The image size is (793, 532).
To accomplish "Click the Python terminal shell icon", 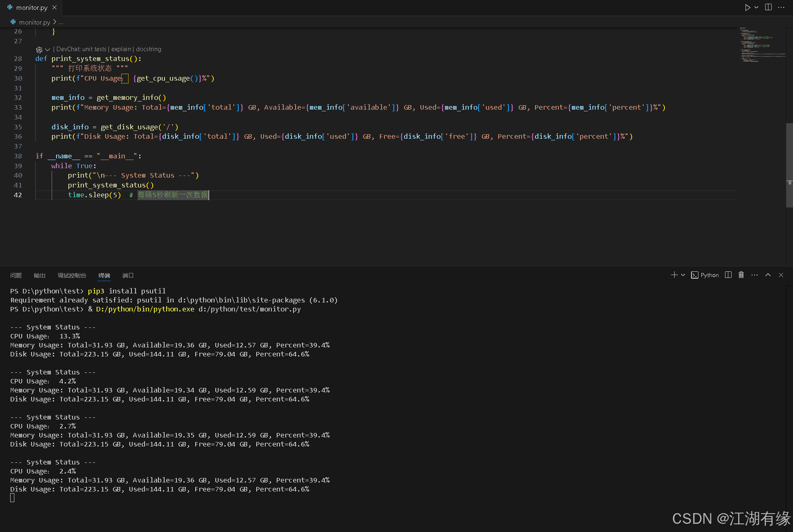I will pos(694,275).
